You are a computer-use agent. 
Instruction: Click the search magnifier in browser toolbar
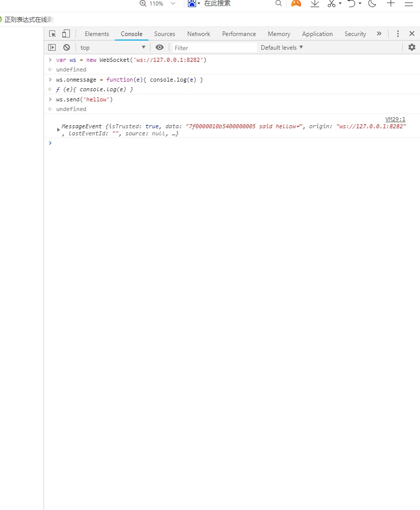(278, 4)
